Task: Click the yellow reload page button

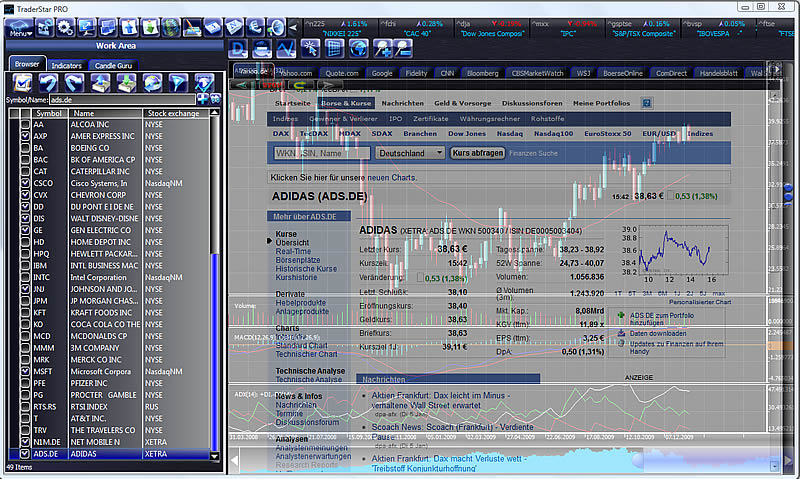Action: [300, 85]
